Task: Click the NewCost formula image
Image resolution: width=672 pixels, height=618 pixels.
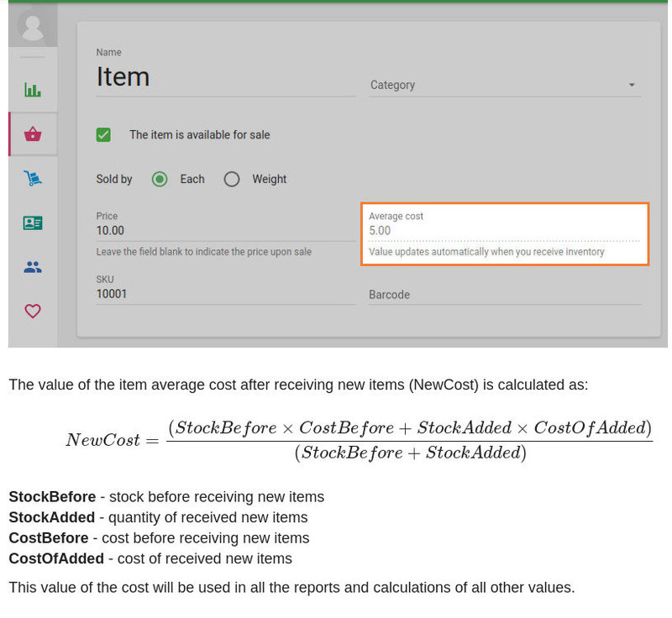Action: click(359, 440)
